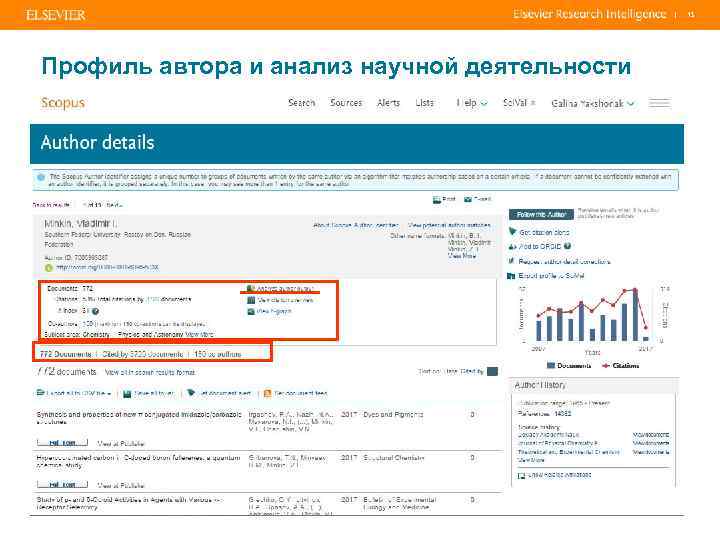The image size is (720, 540).
Task: Open the Alerts menu item
Action: click(388, 103)
